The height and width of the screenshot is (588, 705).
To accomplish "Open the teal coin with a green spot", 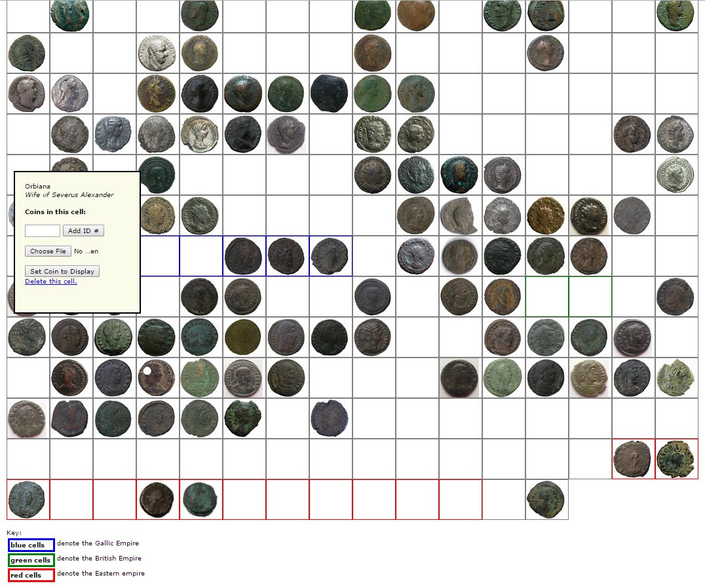I will [459, 175].
